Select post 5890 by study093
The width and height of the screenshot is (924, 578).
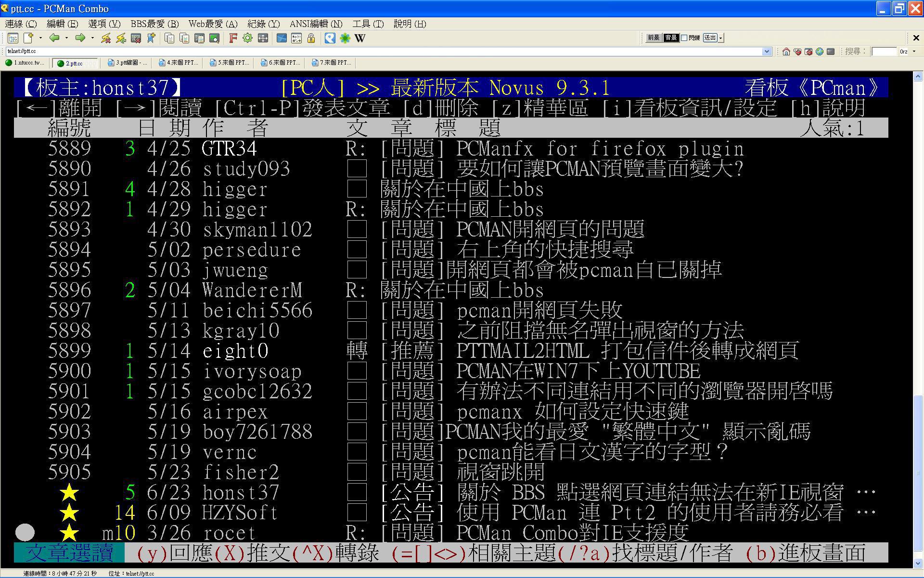[x=451, y=169]
